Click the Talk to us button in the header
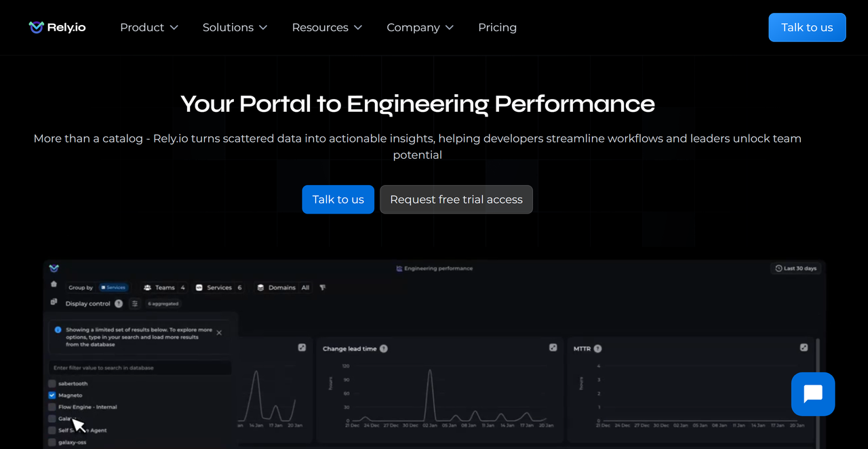The width and height of the screenshot is (868, 449). point(807,27)
